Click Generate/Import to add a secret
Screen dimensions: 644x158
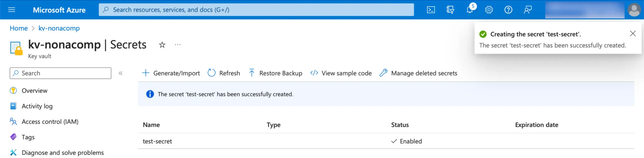(171, 73)
